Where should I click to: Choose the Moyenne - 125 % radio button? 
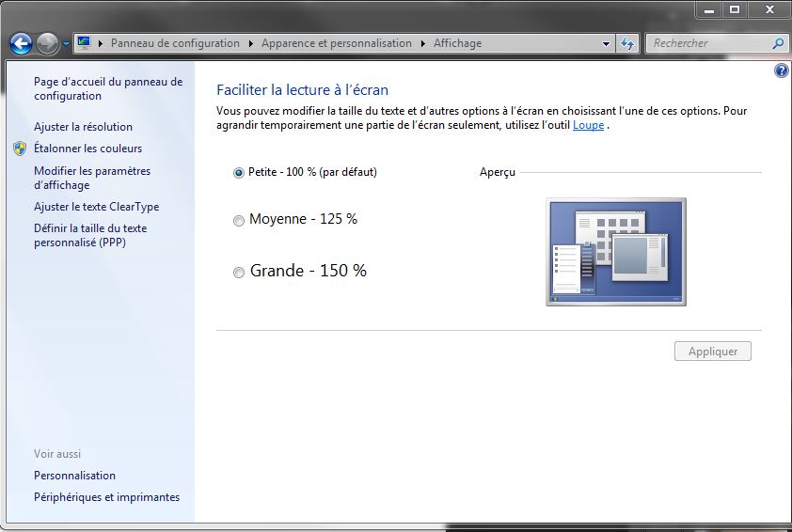point(238,220)
